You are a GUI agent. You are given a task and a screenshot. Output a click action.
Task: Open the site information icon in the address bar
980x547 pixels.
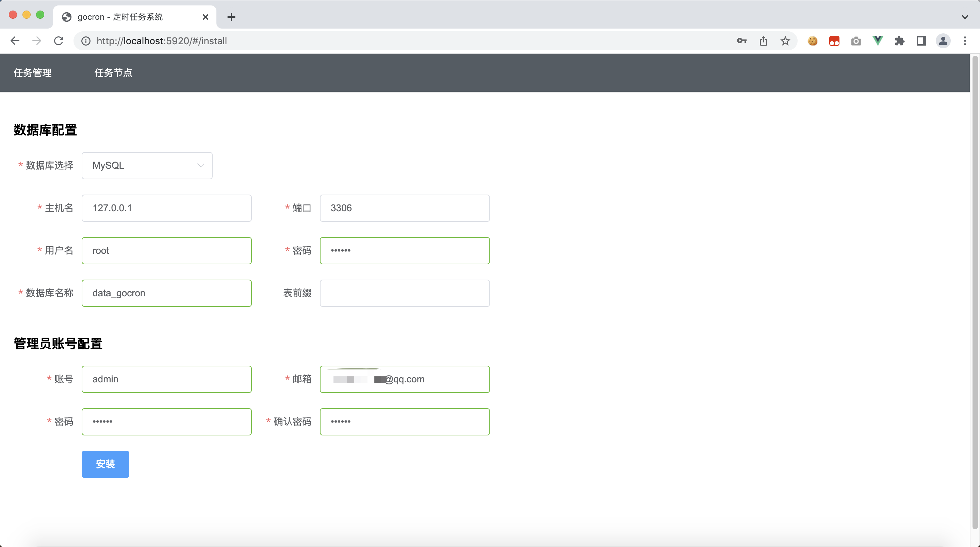tap(86, 41)
